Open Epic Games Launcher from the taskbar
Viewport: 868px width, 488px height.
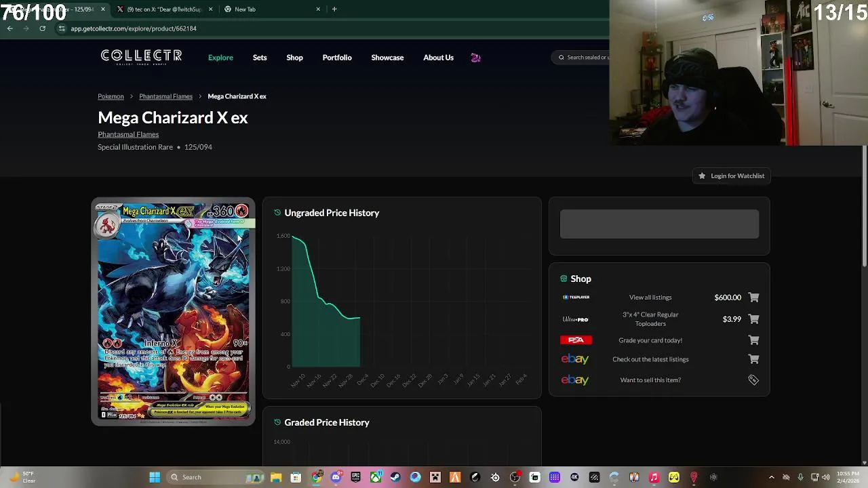tap(355, 477)
